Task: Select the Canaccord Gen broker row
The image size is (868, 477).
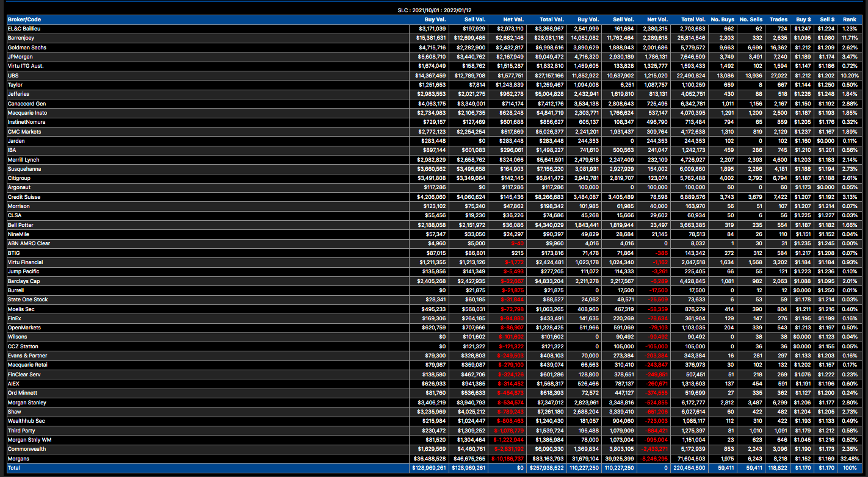Action: point(433,103)
